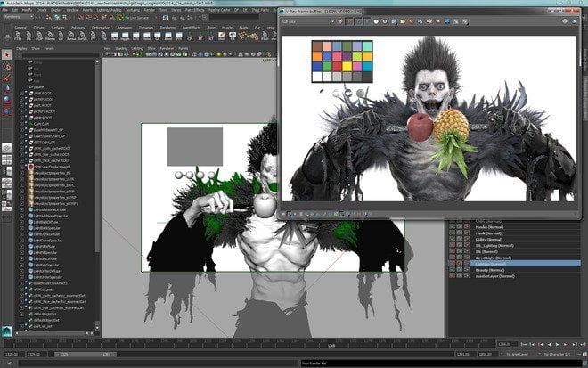Click the Hypsh shelf button

125,36
